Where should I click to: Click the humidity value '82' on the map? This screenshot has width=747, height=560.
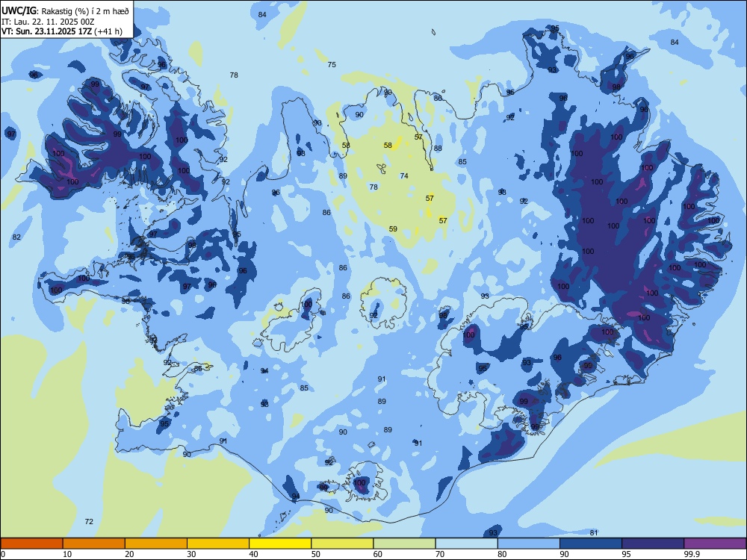[x=16, y=237]
